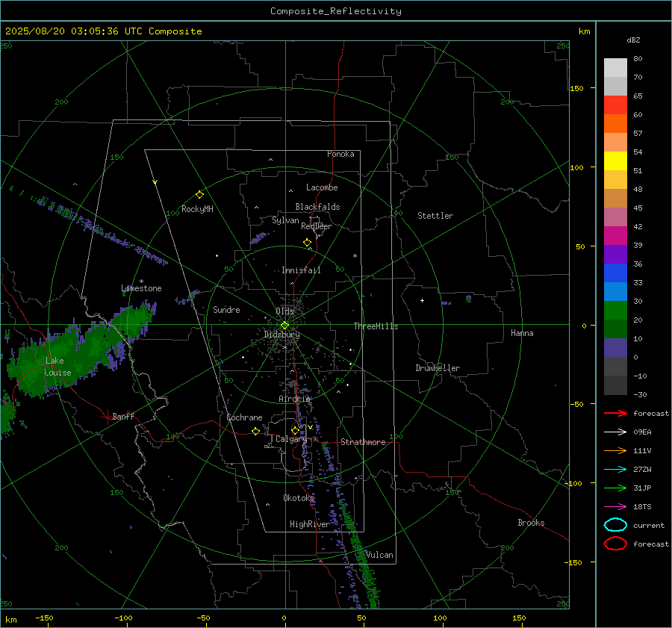The image size is (672, 628).
Task: Click the Banff label
Action: coord(123,416)
